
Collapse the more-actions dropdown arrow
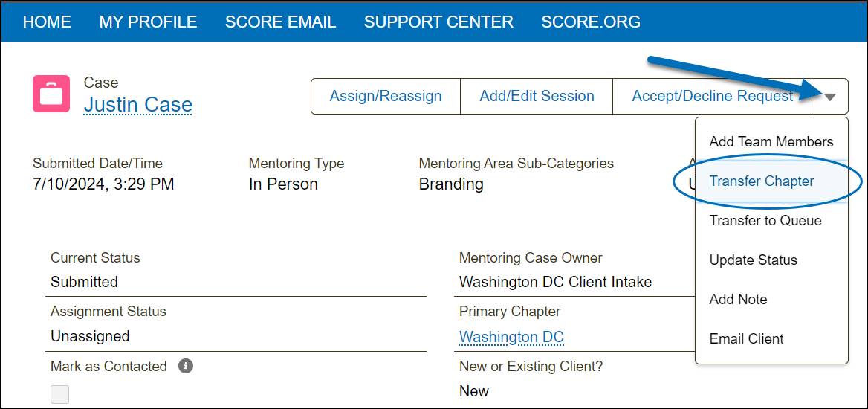coord(830,97)
